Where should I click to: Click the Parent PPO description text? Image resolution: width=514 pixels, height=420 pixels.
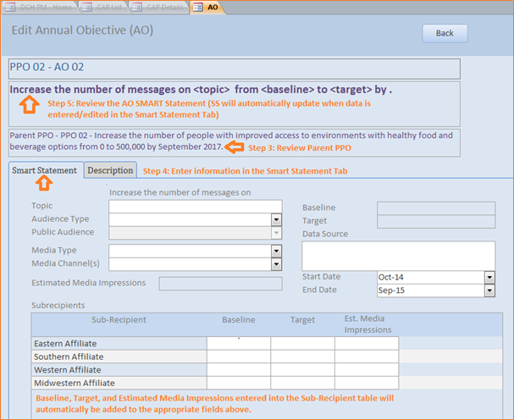click(231, 141)
